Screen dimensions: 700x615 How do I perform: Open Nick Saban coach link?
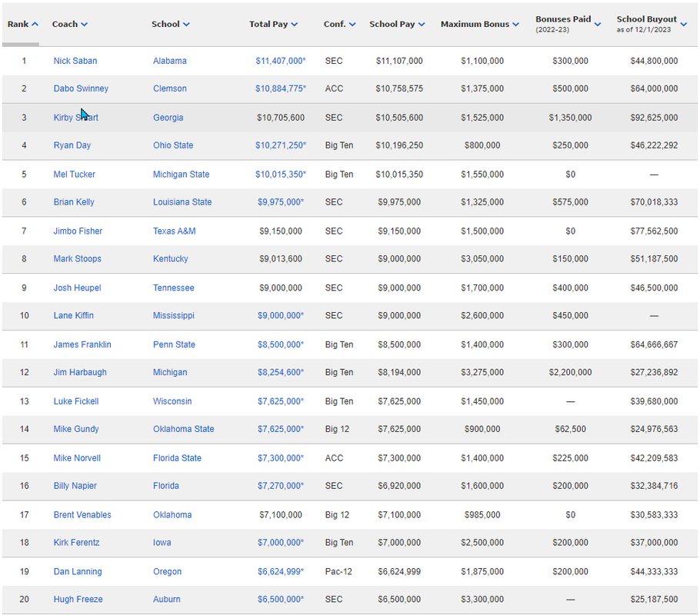(x=75, y=61)
